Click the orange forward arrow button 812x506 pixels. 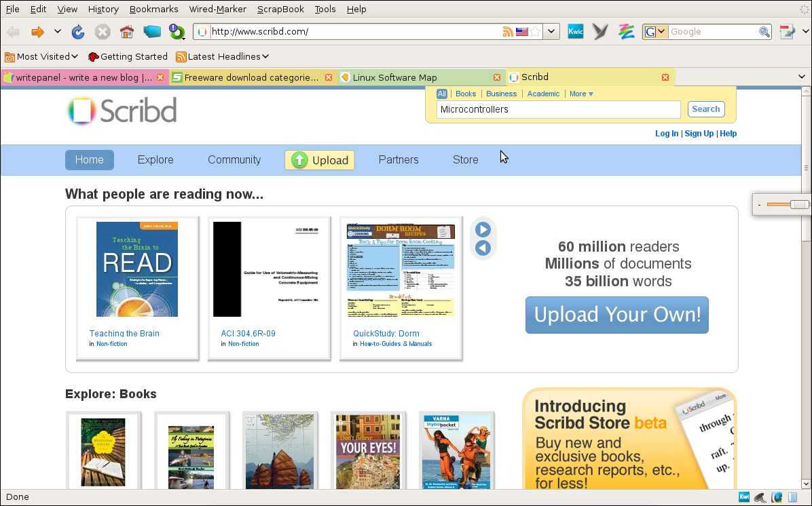point(37,32)
